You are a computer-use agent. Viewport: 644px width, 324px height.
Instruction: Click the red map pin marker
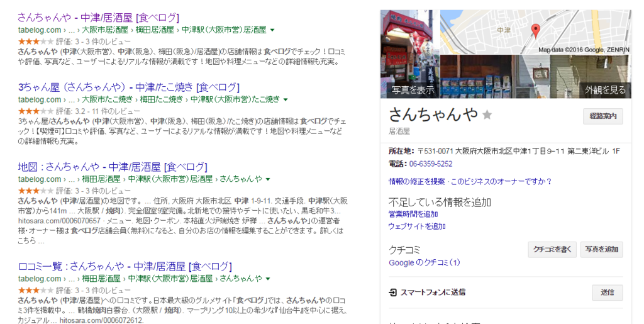click(536, 30)
